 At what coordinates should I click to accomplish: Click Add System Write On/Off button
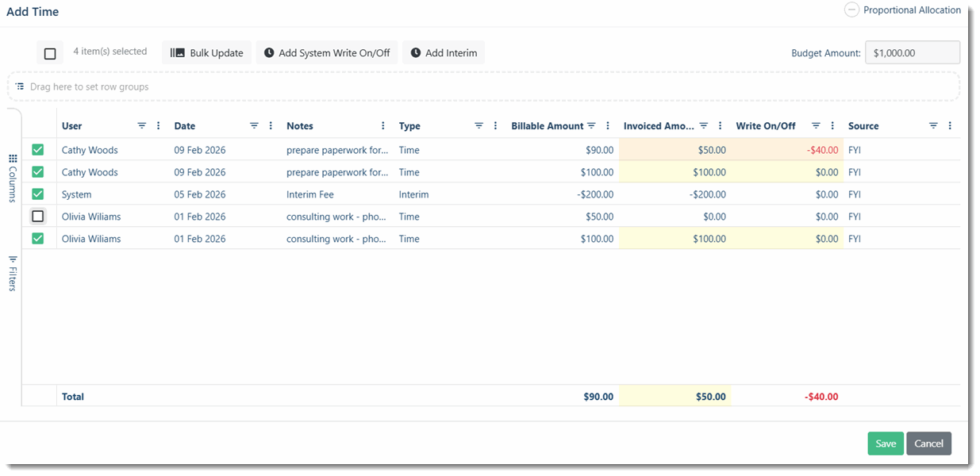(x=327, y=53)
